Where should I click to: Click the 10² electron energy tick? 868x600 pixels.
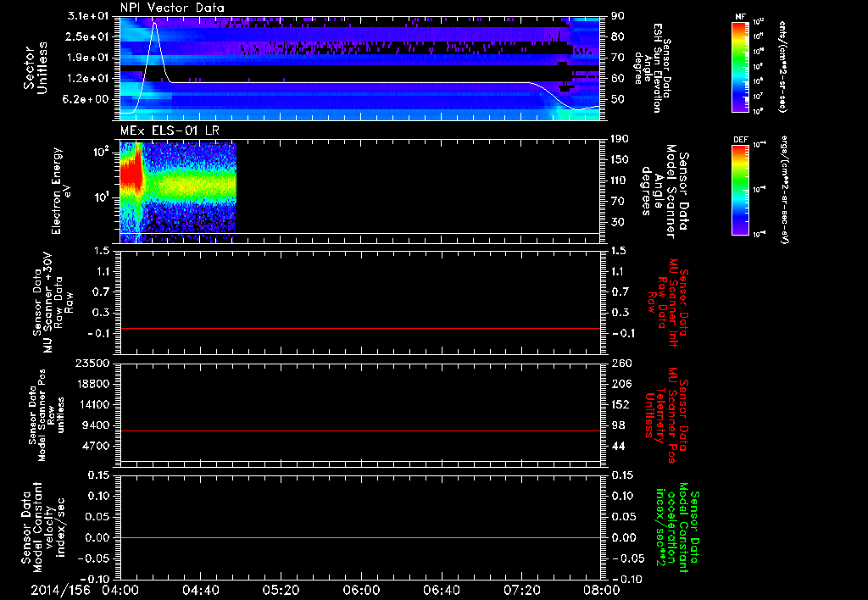(x=101, y=152)
